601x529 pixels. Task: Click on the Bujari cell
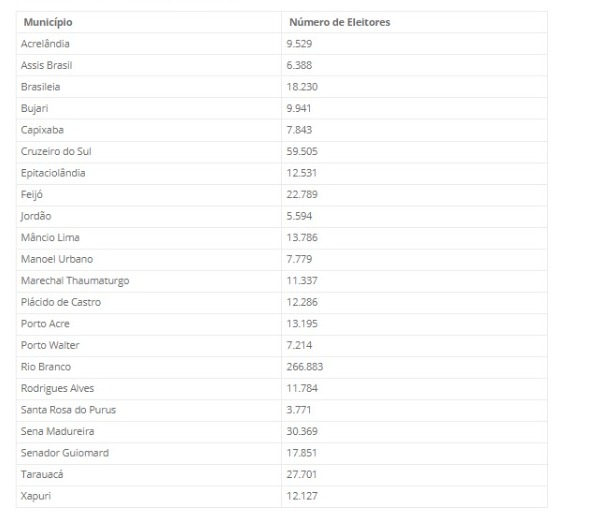tap(34, 108)
